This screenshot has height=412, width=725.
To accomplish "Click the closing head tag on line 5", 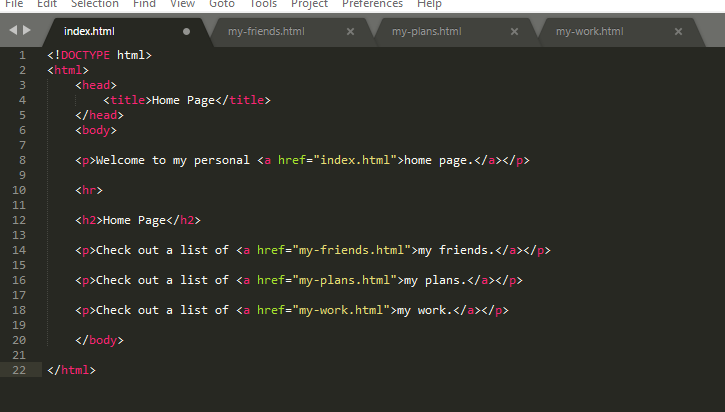I will click(99, 115).
